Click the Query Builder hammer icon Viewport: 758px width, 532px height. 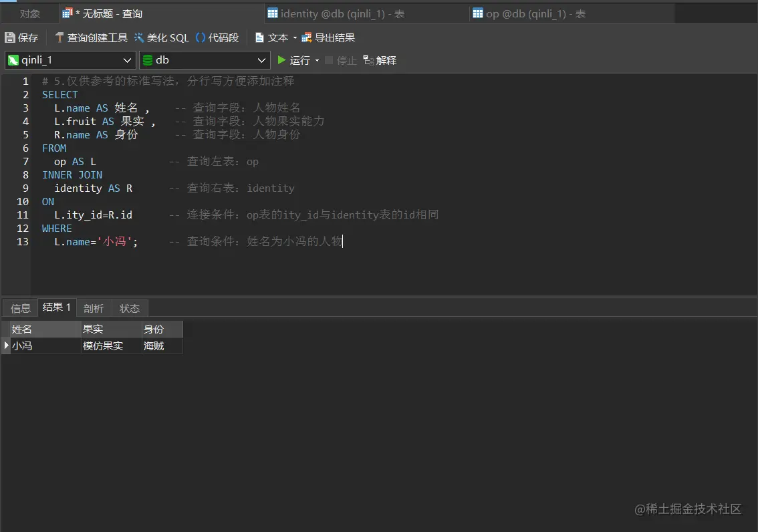(59, 37)
